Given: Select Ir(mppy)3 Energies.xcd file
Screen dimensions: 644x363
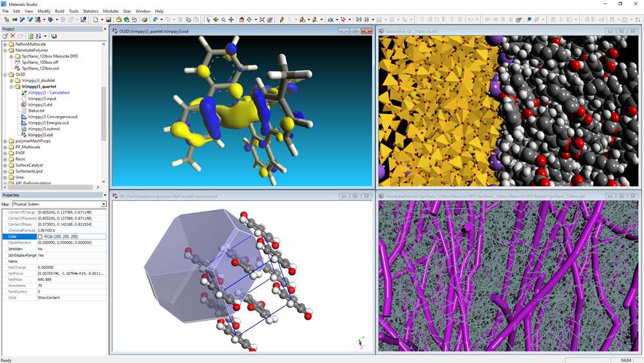Looking at the screenshot, I should coord(48,123).
